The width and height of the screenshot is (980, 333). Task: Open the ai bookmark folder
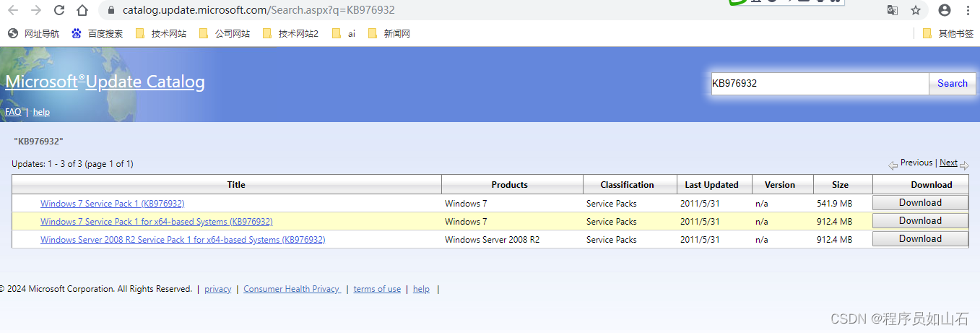pos(344,33)
